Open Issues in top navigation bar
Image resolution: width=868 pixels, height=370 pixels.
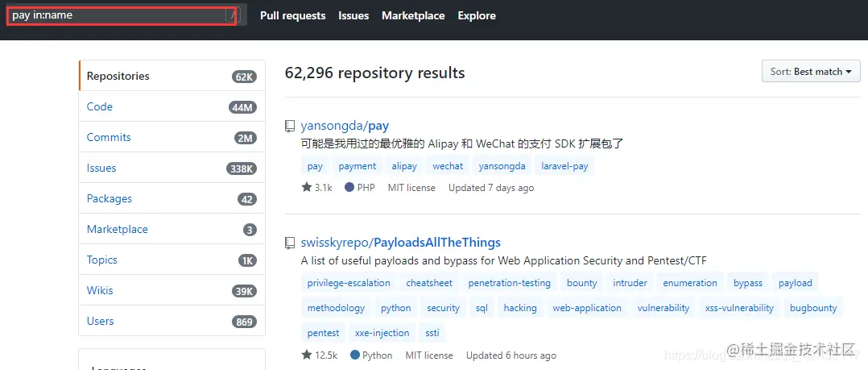tap(353, 16)
